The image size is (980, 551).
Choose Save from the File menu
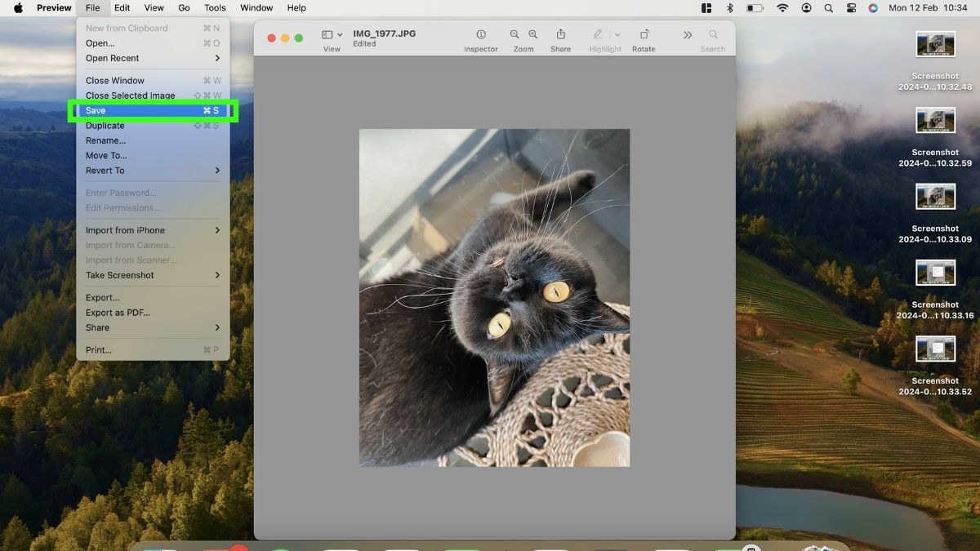(x=153, y=110)
